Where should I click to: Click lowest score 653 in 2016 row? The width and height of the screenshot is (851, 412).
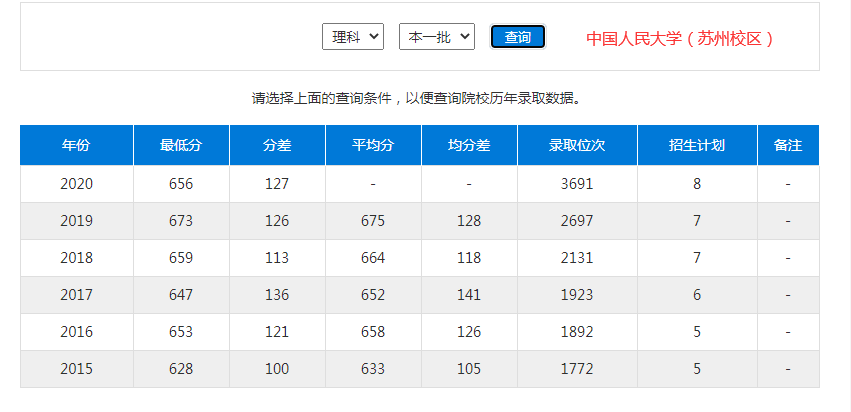click(181, 332)
